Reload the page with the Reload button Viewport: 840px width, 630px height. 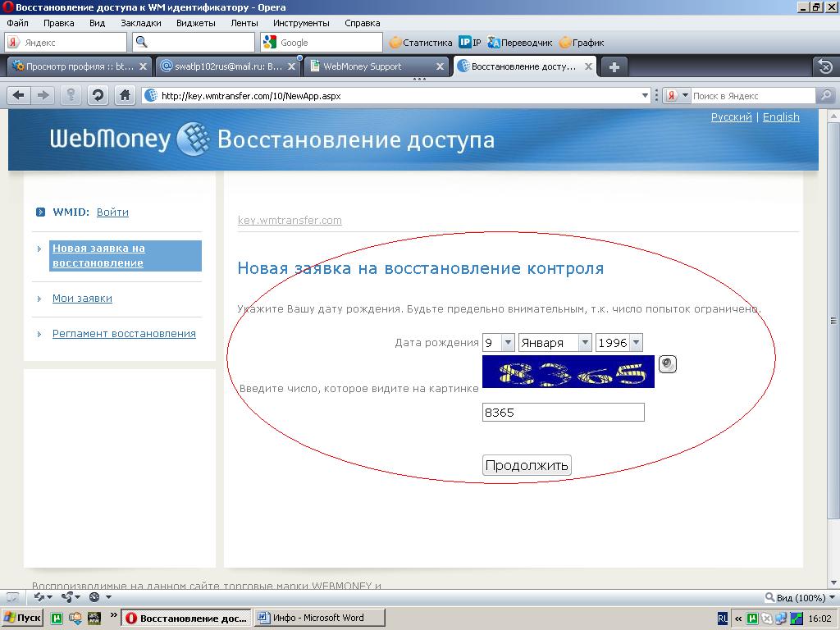[x=98, y=96]
